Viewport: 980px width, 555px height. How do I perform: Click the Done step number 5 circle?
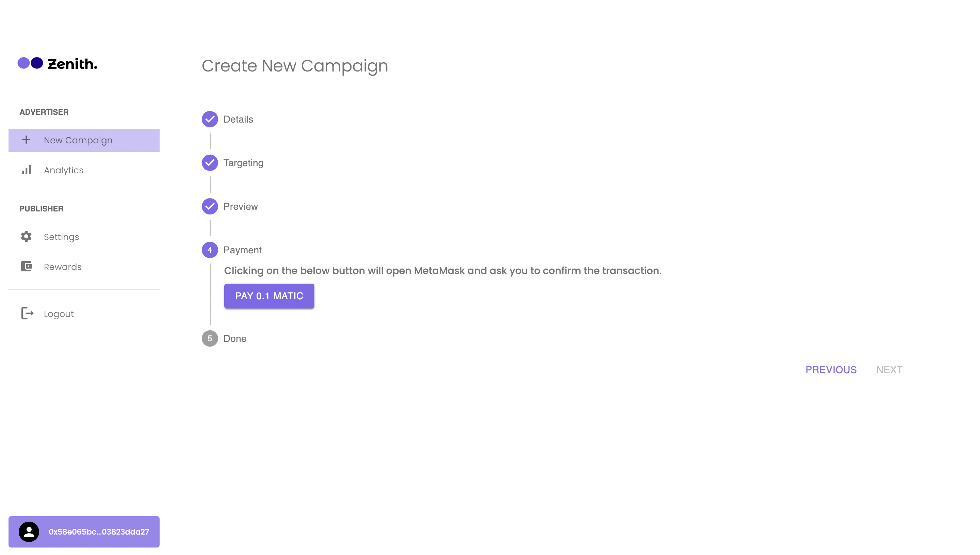click(x=210, y=338)
